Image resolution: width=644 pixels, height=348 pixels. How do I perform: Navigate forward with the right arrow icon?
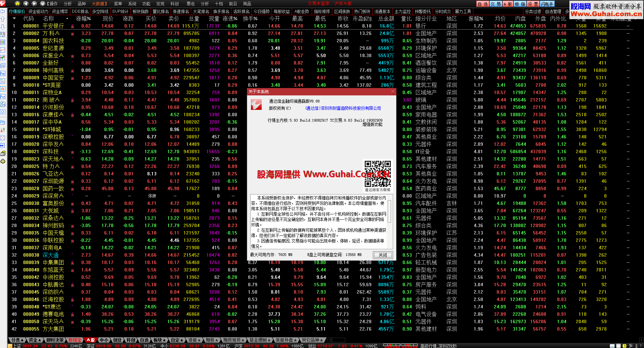click(34, 4)
